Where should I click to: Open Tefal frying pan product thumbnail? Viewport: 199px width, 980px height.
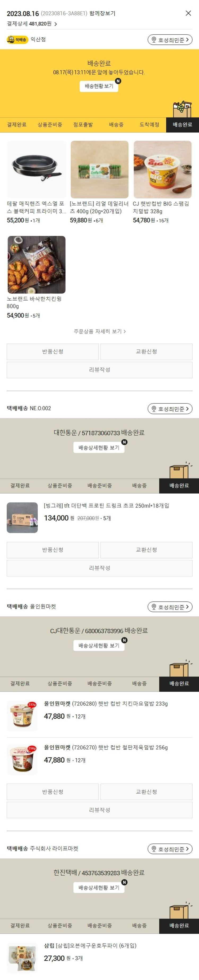click(37, 169)
